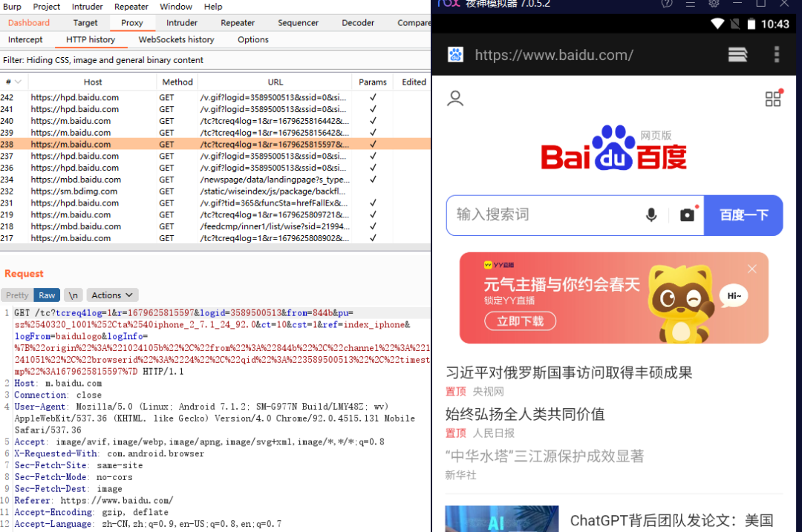Click the Params checkmark for row 242
The height and width of the screenshot is (532, 802).
[x=373, y=97]
